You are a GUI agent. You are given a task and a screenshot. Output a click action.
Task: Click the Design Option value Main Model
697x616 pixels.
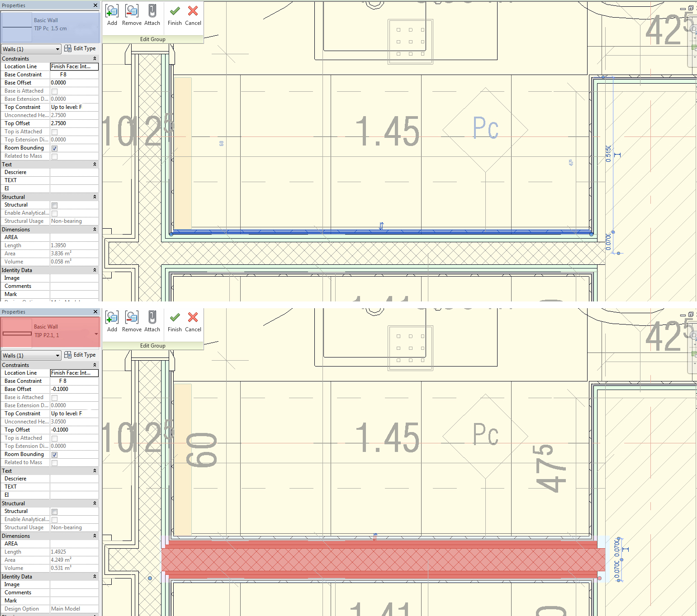coord(74,609)
